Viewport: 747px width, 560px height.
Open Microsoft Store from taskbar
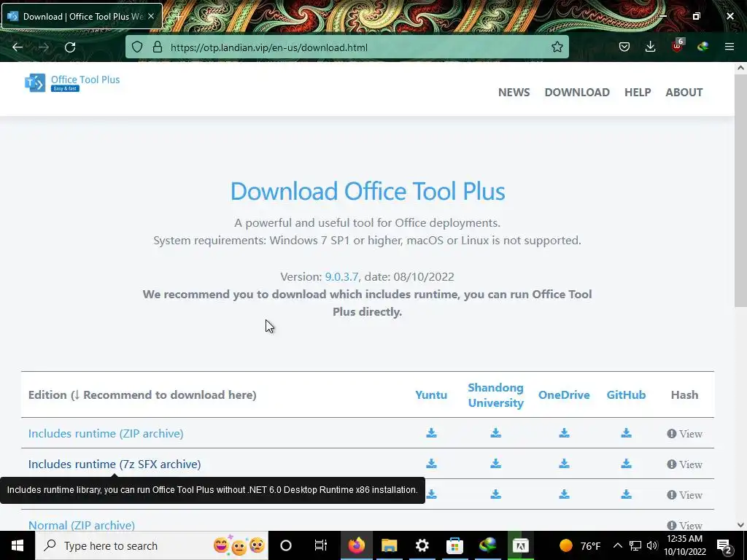coord(454,545)
